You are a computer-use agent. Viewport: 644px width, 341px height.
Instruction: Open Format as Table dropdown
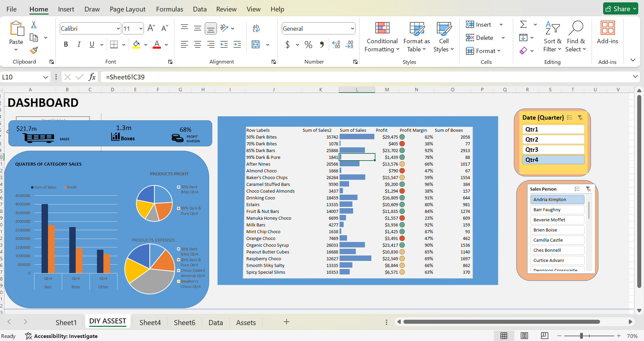pyautogui.click(x=417, y=37)
